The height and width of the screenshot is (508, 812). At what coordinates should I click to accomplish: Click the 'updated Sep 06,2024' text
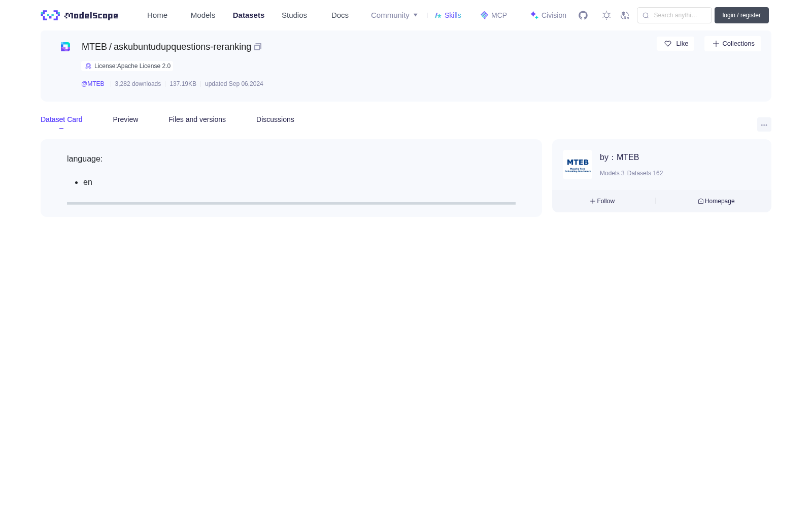click(x=234, y=84)
